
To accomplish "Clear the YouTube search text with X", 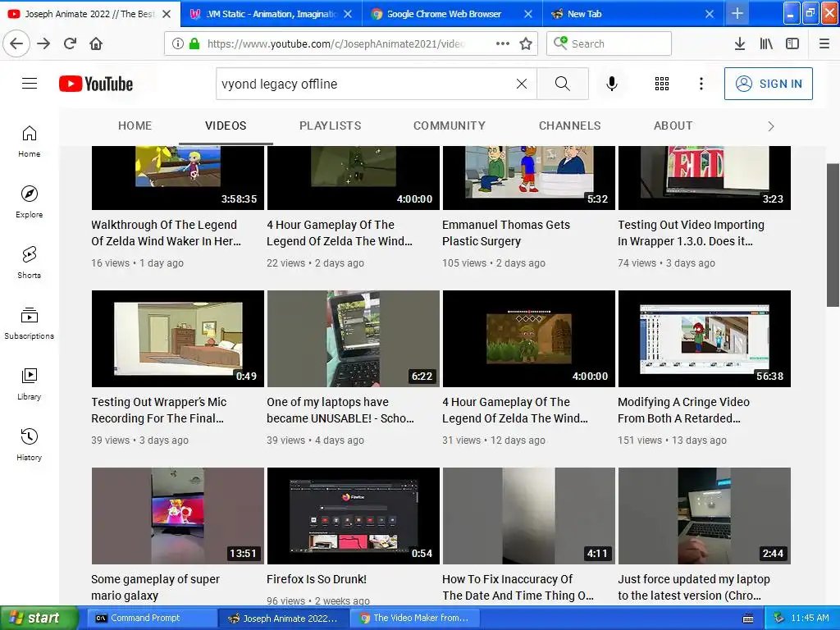I will 521,84.
